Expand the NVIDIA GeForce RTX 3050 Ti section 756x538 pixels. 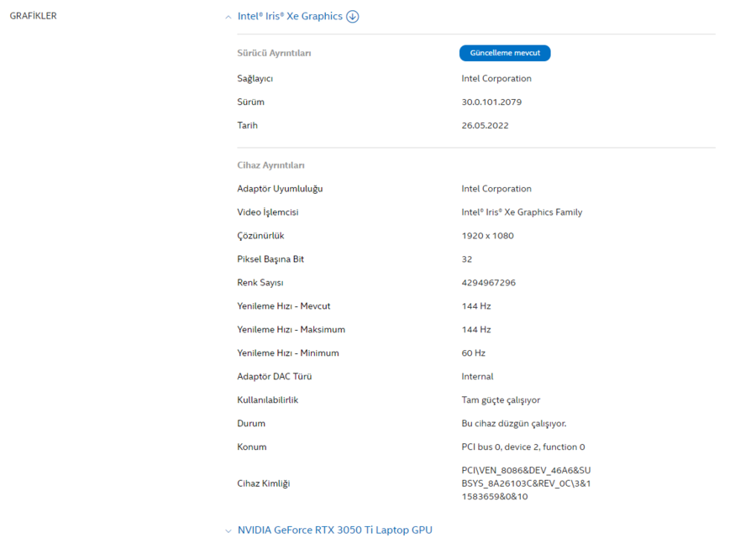pos(228,530)
